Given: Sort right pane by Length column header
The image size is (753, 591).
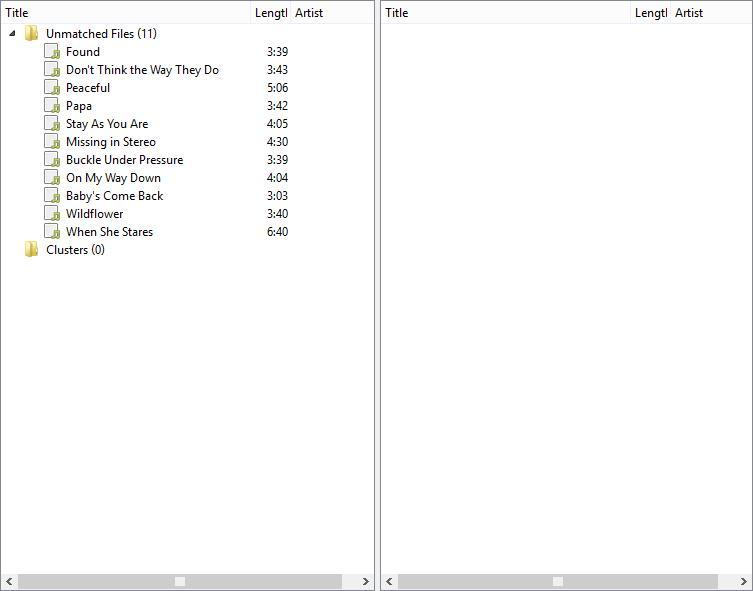Looking at the screenshot, I should [x=651, y=12].
